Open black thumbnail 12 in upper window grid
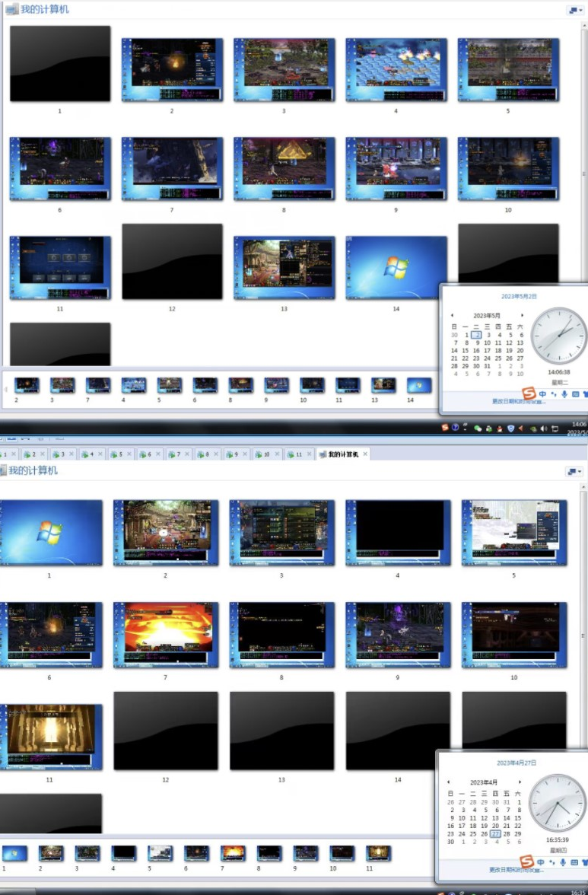The height and width of the screenshot is (895, 588). point(172,262)
